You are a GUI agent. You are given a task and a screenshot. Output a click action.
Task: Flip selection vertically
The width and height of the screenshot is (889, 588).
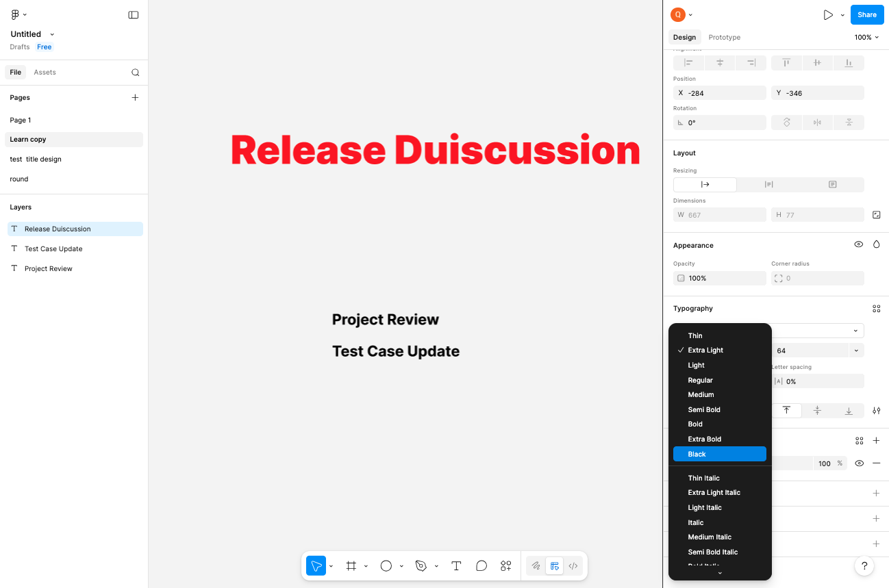click(849, 123)
